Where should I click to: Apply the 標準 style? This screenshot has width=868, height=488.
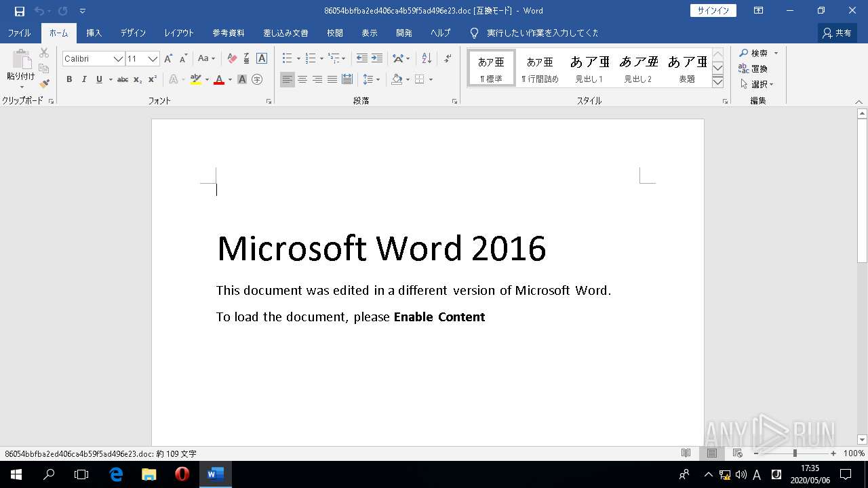click(491, 68)
